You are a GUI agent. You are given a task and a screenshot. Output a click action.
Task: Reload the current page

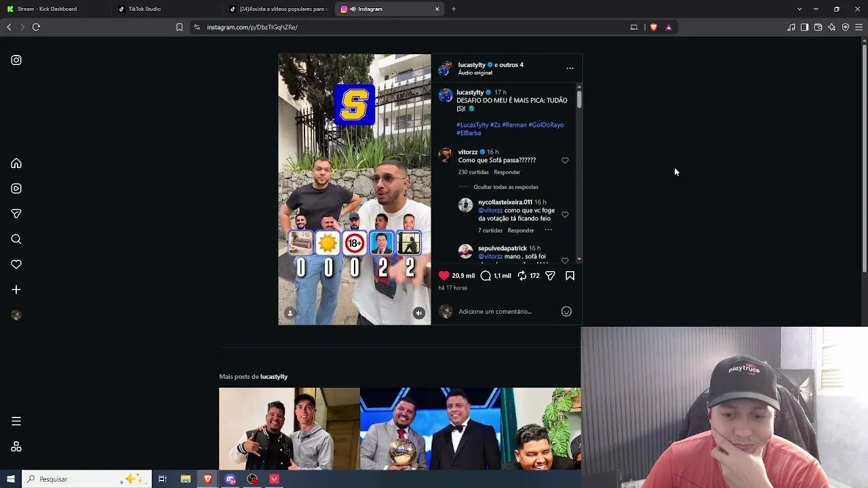[x=36, y=27]
